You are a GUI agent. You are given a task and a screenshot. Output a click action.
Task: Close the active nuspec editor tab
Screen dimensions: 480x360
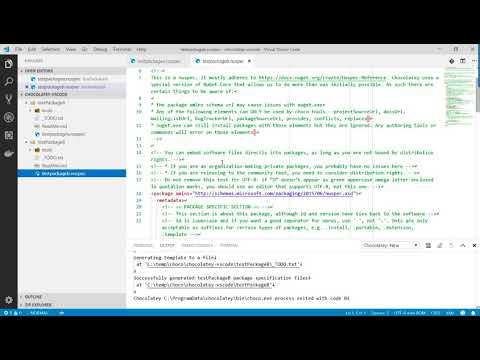coord(249,61)
